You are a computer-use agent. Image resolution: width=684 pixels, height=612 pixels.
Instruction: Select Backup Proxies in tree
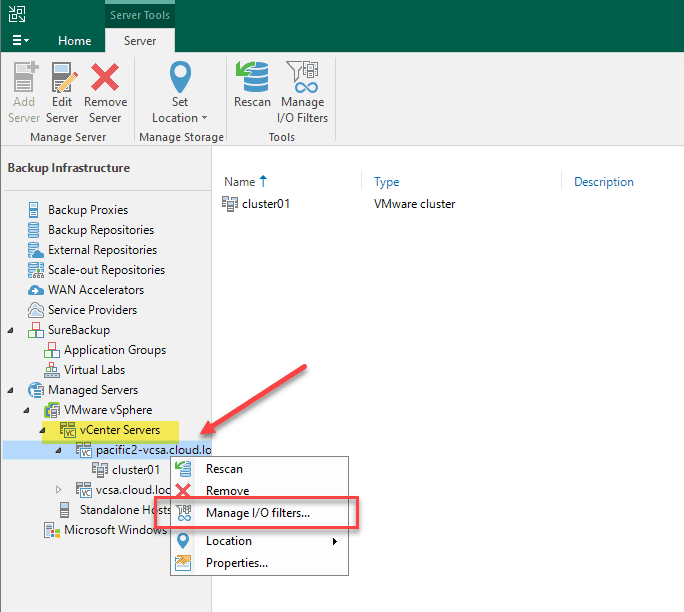87,210
